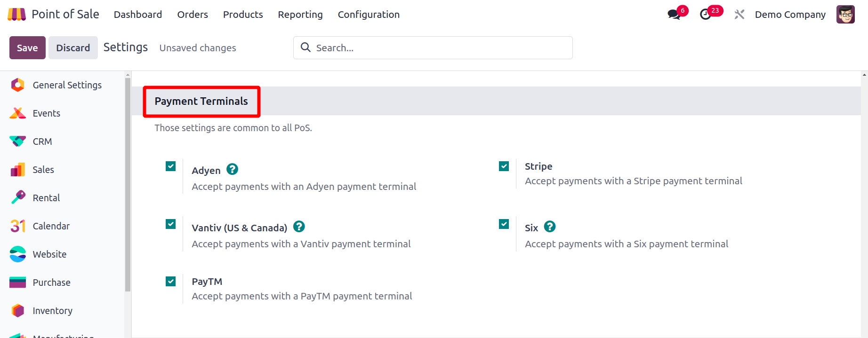Open the Orders menu
868x338 pixels.
pos(193,15)
